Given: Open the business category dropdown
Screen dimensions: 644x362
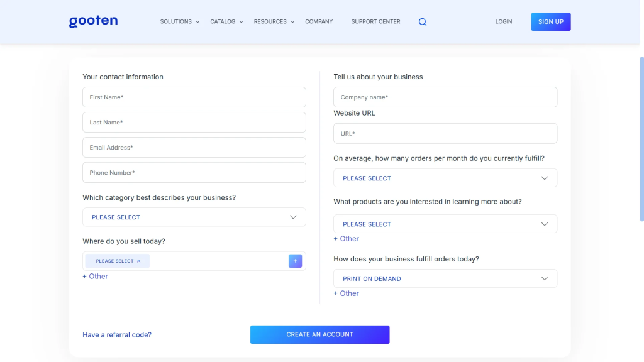Looking at the screenshot, I should (x=194, y=217).
